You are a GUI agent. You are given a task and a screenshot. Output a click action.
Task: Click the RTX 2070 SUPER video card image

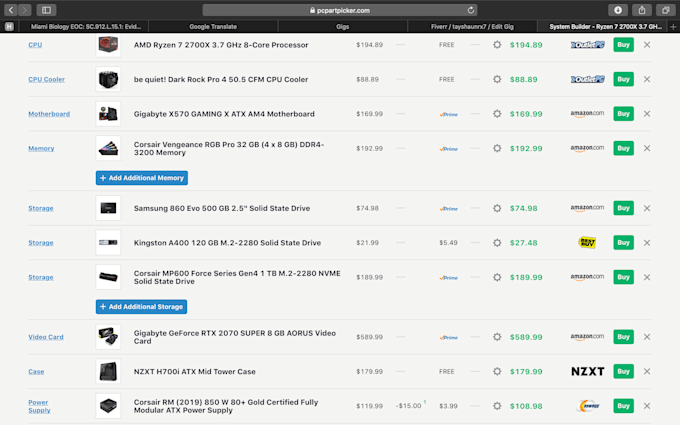pyautogui.click(x=108, y=337)
